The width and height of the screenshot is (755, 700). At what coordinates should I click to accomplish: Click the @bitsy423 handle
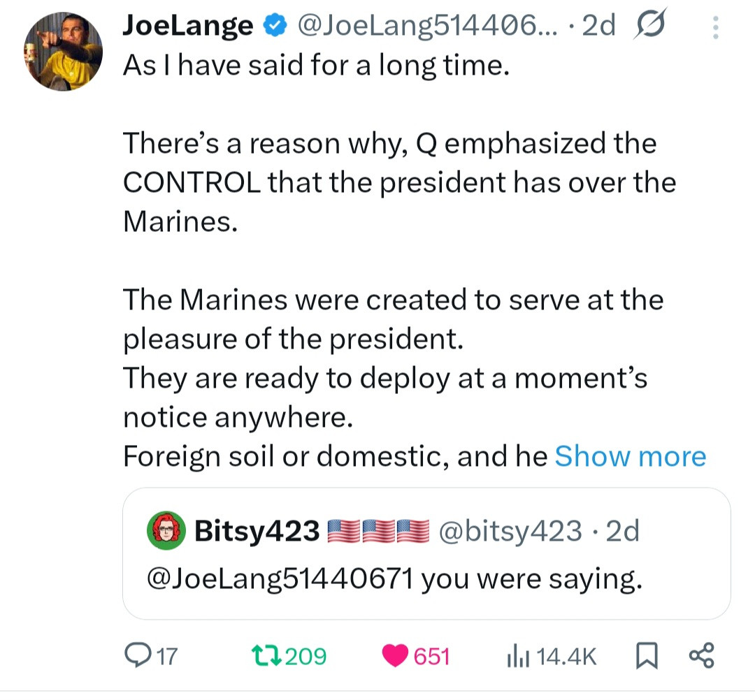click(509, 532)
